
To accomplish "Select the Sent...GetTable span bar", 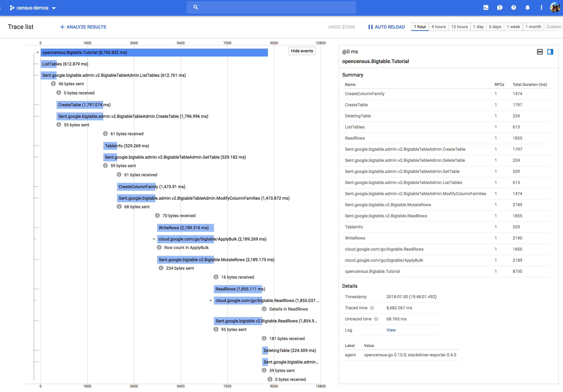I will pyautogui.click(x=110, y=157).
